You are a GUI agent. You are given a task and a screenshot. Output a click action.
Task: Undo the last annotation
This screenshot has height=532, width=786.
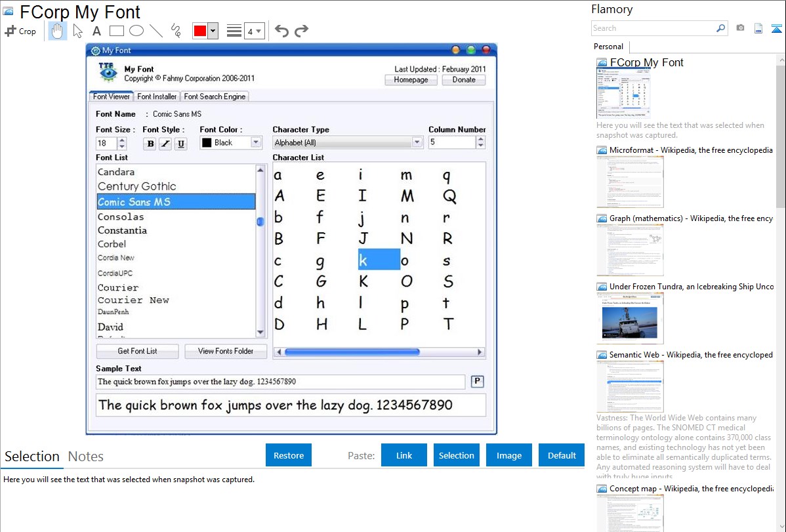[281, 31]
